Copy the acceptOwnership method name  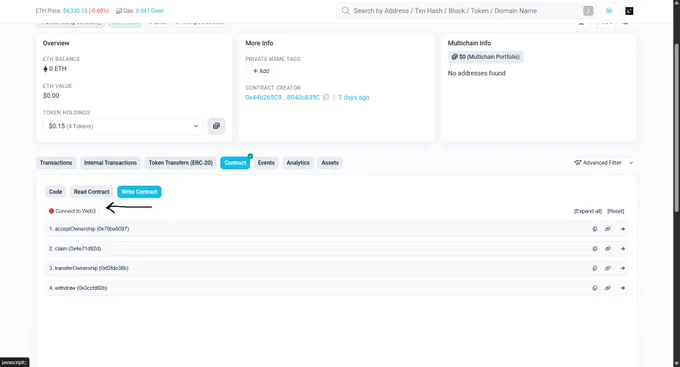pyautogui.click(x=595, y=229)
